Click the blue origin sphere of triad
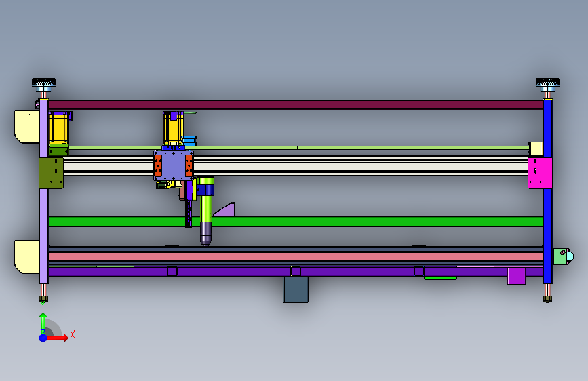Image resolution: width=588 pixels, height=381 pixels. click(43, 338)
